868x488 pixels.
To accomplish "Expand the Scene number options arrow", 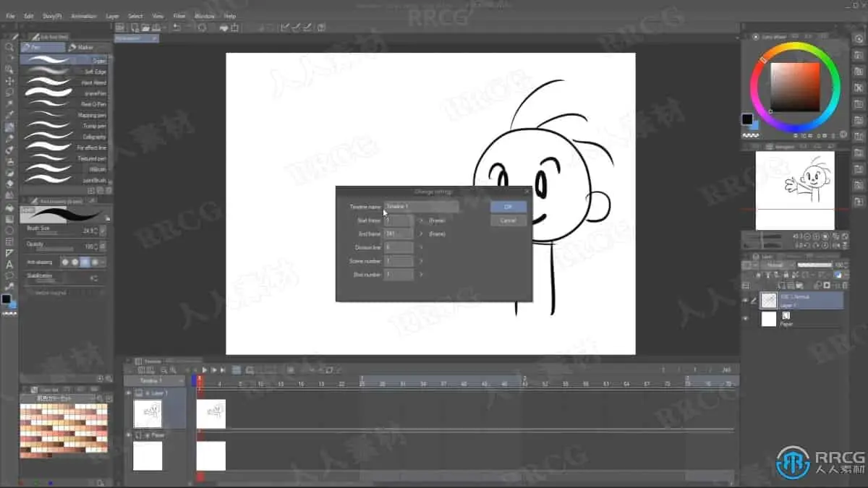I will coord(421,261).
